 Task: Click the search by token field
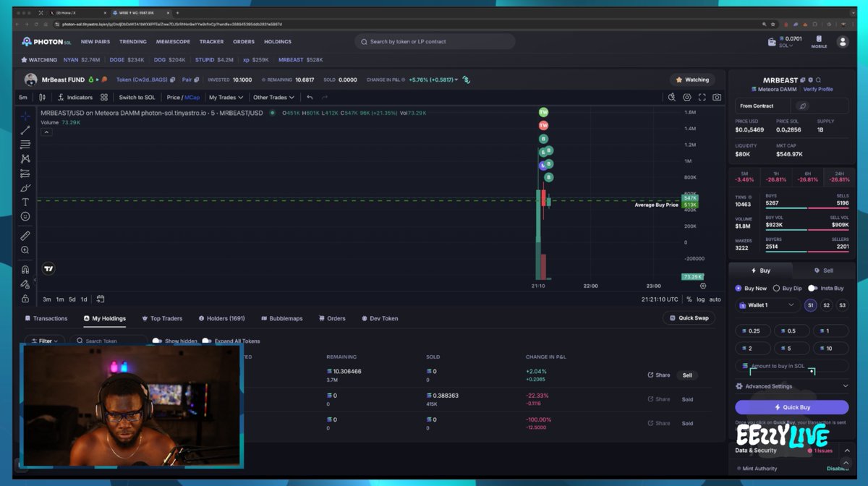(x=435, y=41)
